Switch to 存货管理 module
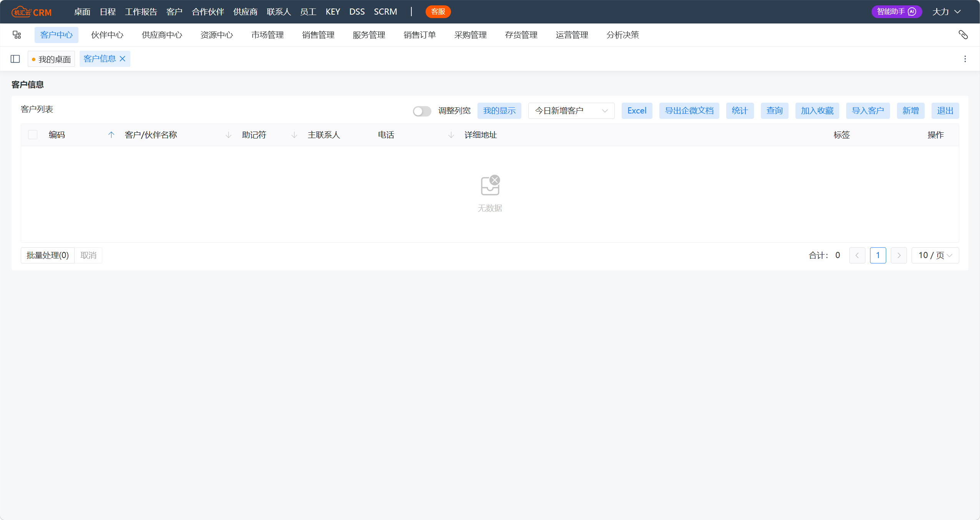 521,35
